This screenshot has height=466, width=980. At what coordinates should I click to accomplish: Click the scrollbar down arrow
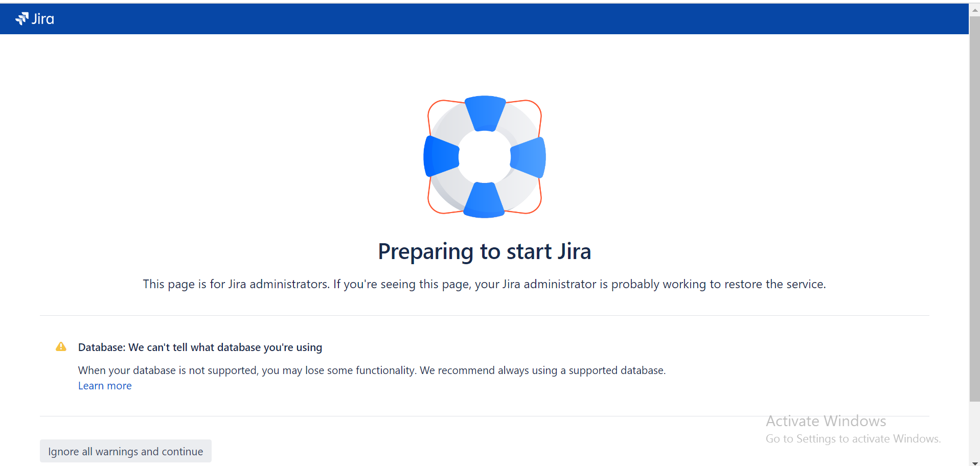[975, 462]
